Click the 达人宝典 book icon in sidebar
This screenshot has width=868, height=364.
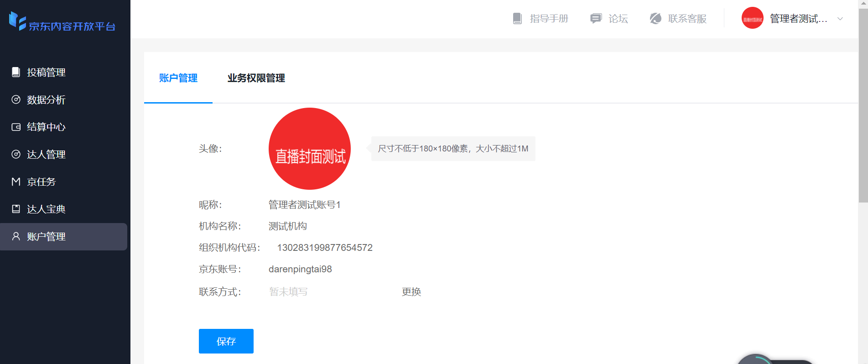(16, 209)
